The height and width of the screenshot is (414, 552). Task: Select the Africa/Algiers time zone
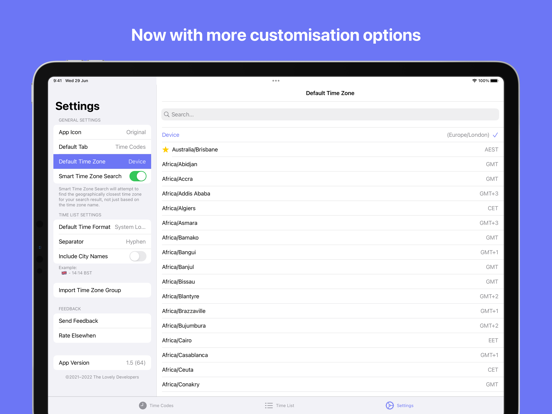[330, 208]
